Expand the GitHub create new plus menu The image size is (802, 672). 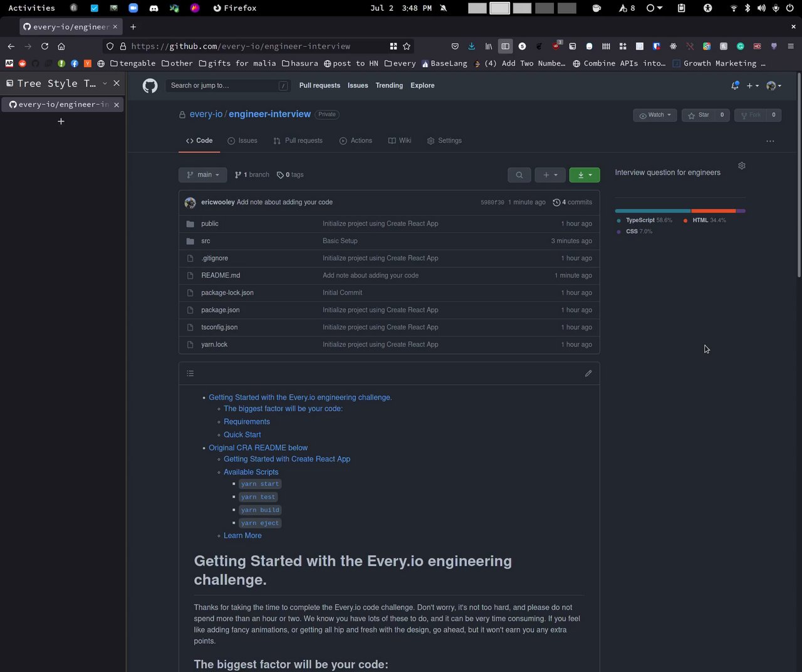[x=753, y=86]
